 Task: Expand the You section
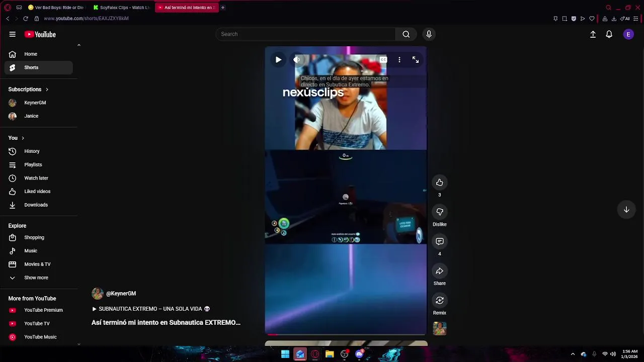16,138
